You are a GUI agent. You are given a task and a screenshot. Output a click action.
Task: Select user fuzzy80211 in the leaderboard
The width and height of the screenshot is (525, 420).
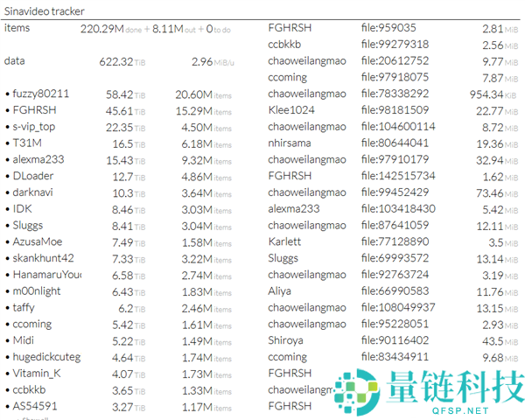41,94
